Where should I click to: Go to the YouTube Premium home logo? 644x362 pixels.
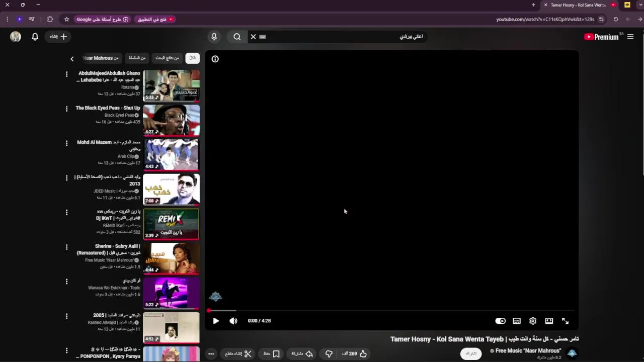(x=601, y=37)
